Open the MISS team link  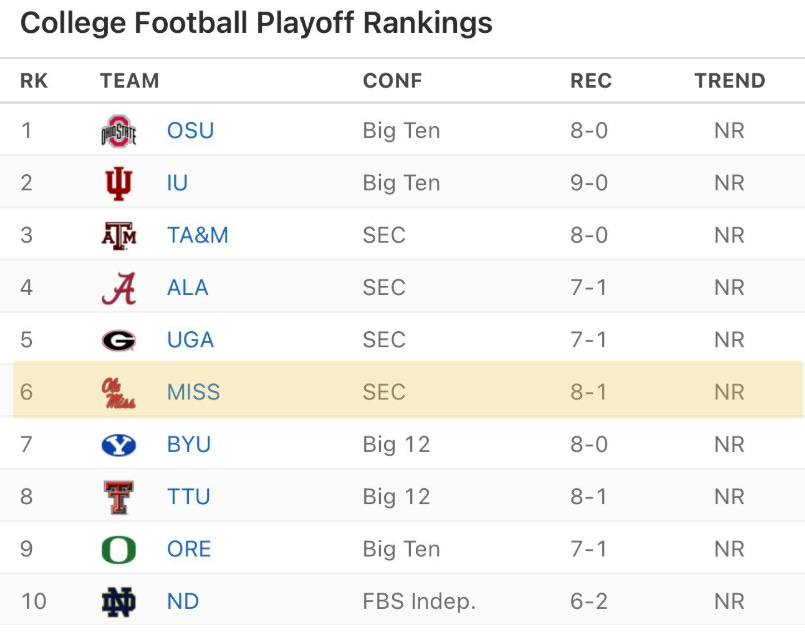[193, 392]
